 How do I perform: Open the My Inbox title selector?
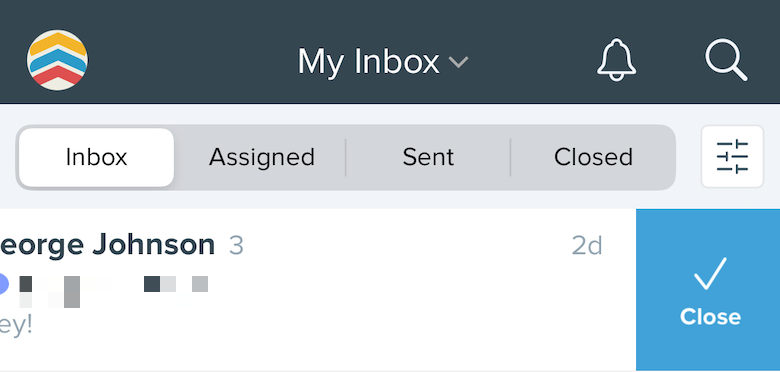click(383, 62)
